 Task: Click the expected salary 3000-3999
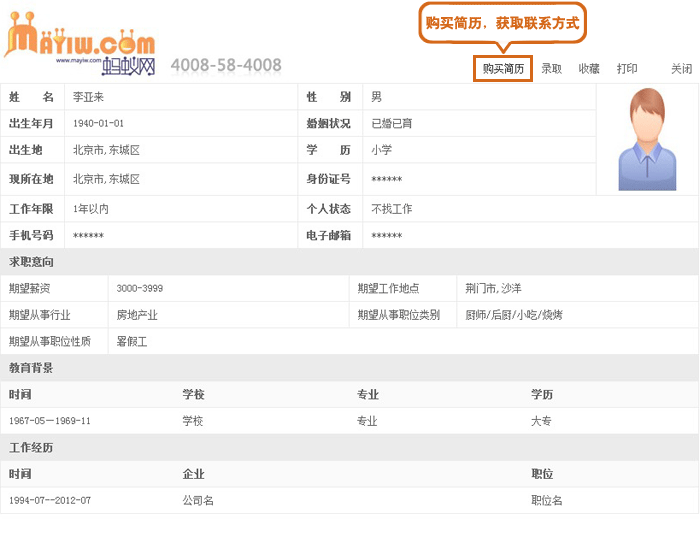coord(140,288)
